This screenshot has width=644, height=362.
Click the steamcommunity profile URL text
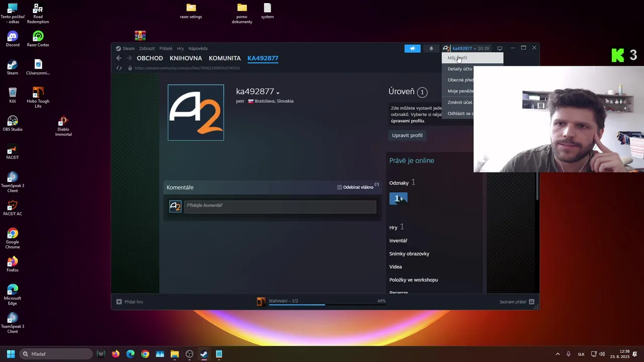pyautogui.click(x=187, y=68)
